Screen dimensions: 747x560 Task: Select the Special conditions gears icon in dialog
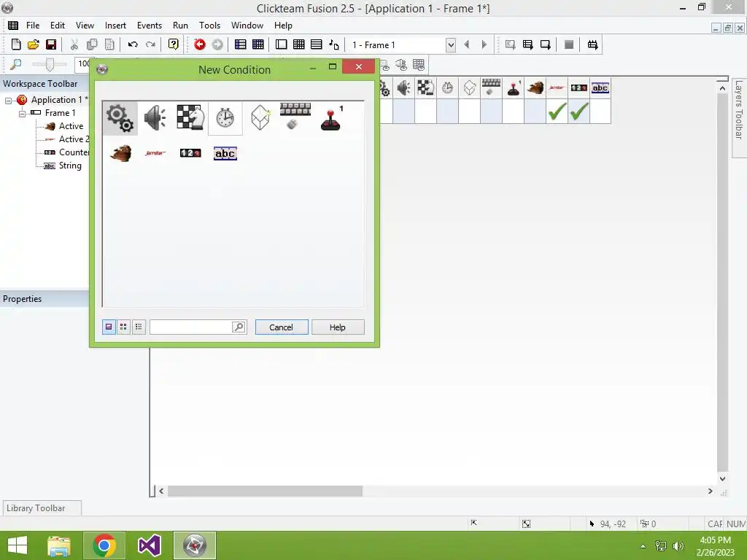[x=120, y=118]
